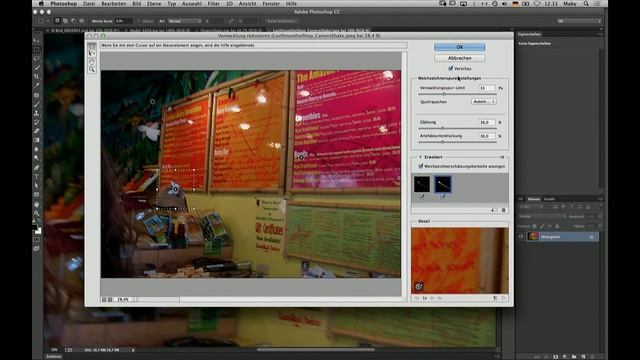Viewport: 640px width, 360px height.
Task: Click the Move tool in main toolbar
Action: point(37,40)
